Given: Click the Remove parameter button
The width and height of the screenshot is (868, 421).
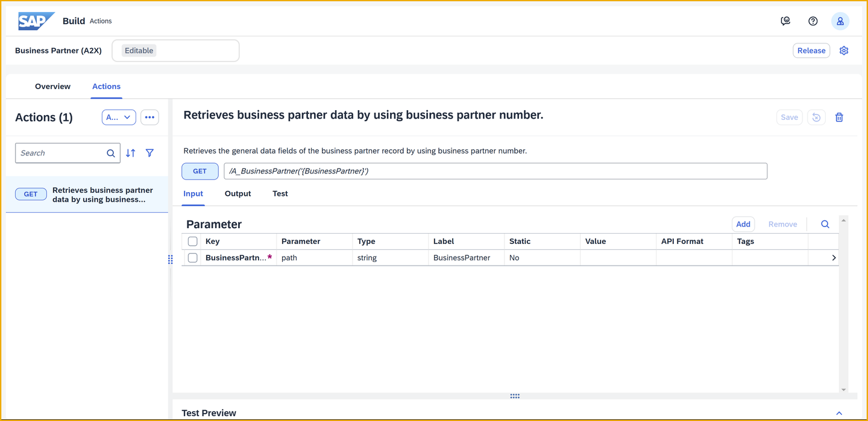Looking at the screenshot, I should (783, 224).
